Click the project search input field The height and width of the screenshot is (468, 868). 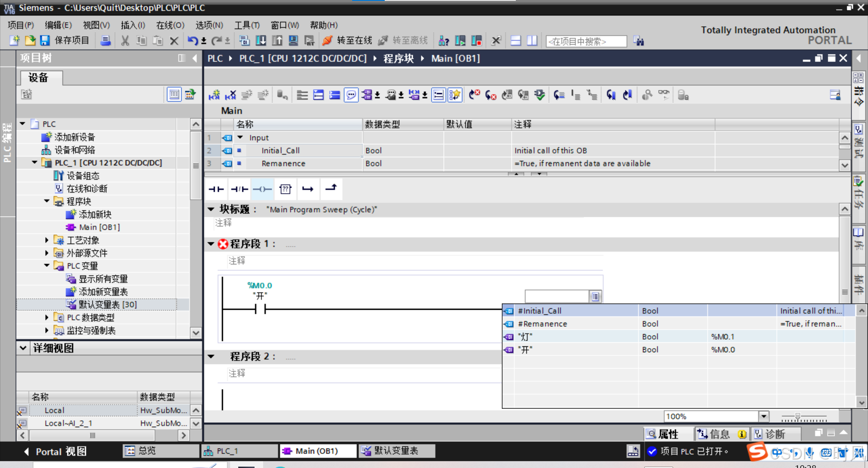[x=586, y=42]
